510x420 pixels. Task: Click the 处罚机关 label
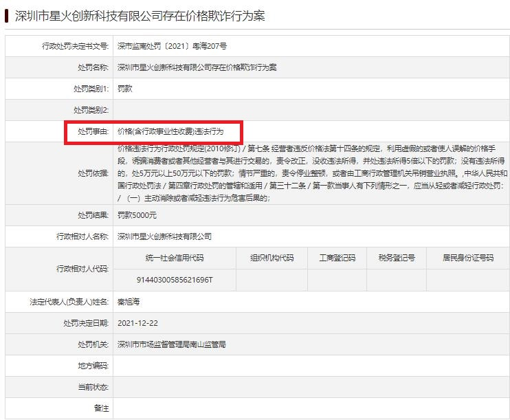pyautogui.click(x=93, y=344)
